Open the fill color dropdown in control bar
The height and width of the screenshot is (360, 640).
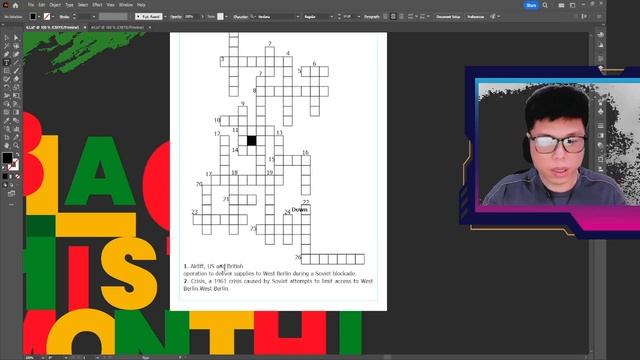point(39,17)
